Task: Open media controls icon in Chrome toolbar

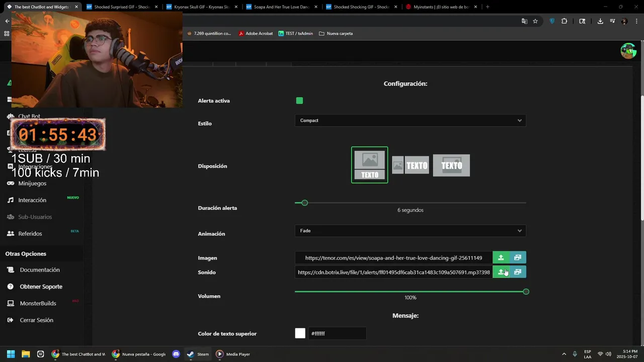Action: pos(612,21)
